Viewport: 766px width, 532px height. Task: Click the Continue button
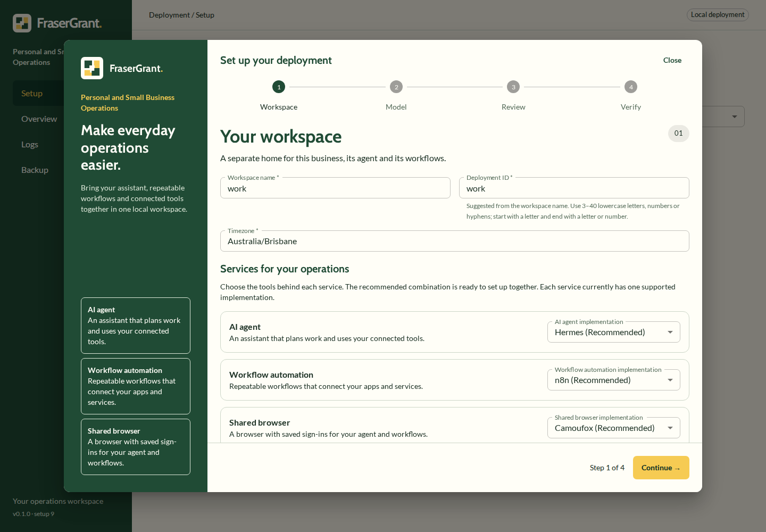point(661,468)
